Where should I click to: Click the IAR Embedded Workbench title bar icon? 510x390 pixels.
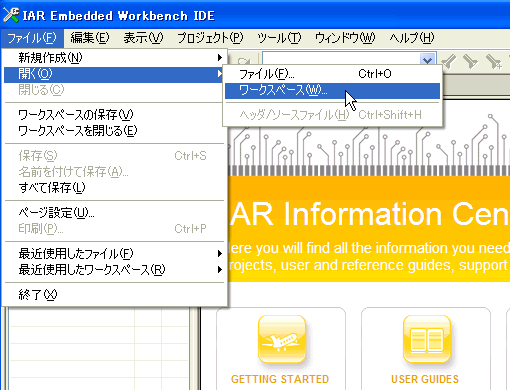click(11, 15)
